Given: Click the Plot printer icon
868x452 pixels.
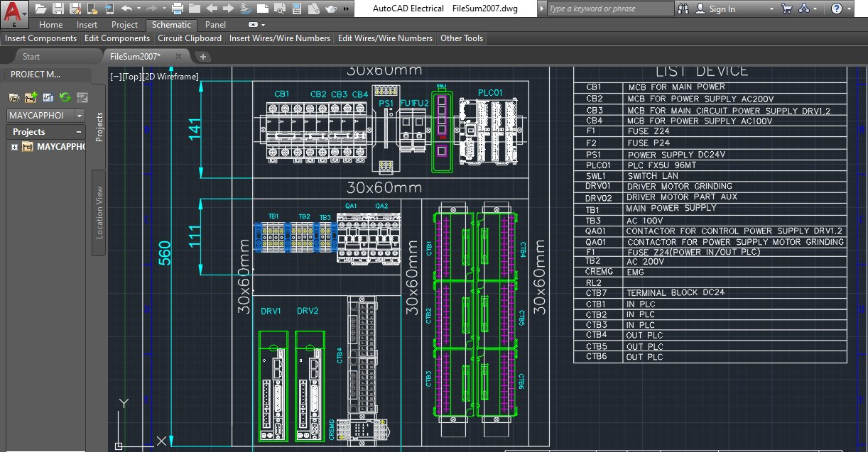Looking at the screenshot, I should (178, 9).
